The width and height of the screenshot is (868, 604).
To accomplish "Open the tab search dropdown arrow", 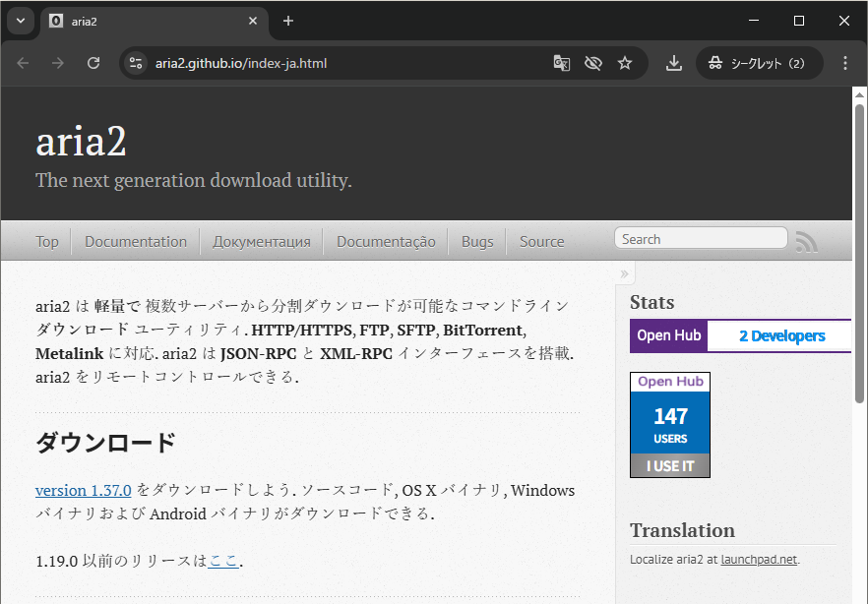I will point(21,21).
